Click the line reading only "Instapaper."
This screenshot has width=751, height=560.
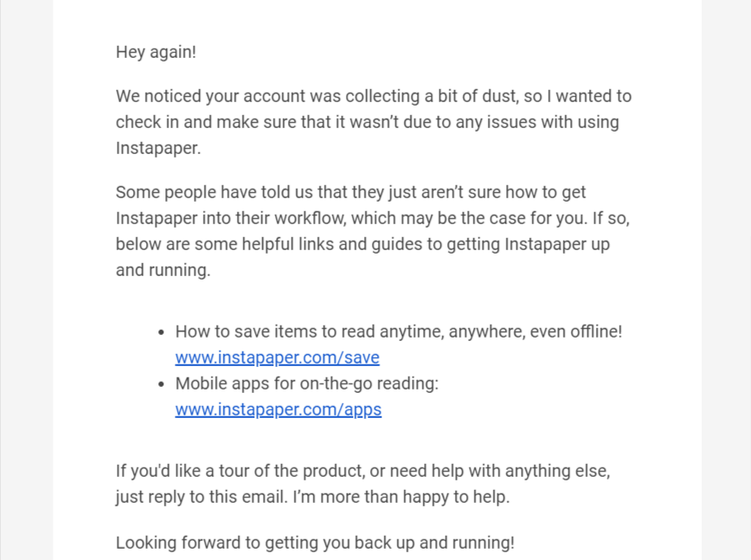(158, 148)
